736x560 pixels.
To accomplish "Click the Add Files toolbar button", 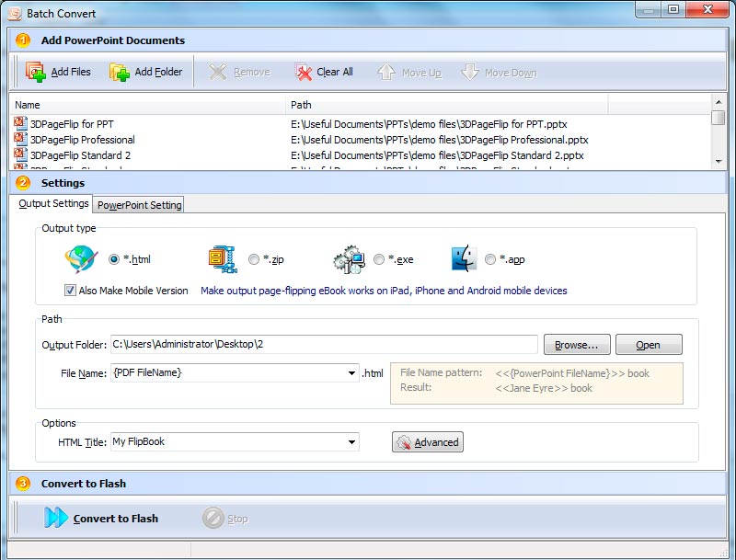I will (x=58, y=72).
